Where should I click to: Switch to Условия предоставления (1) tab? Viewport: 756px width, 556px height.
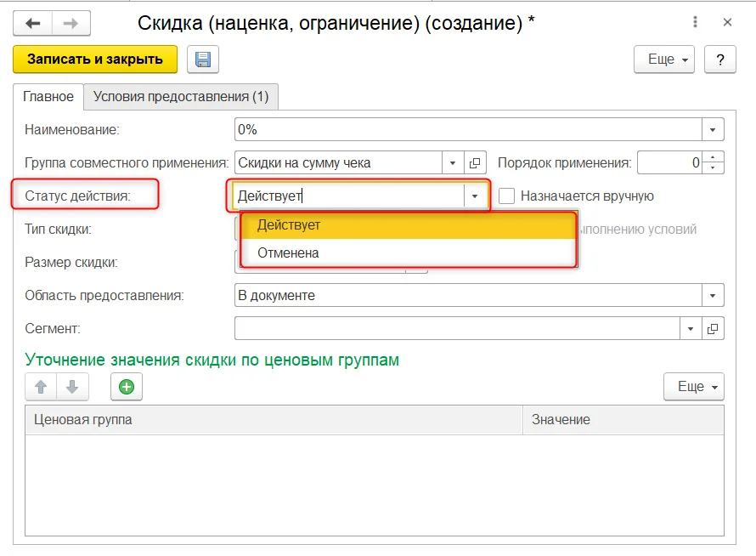(x=181, y=97)
